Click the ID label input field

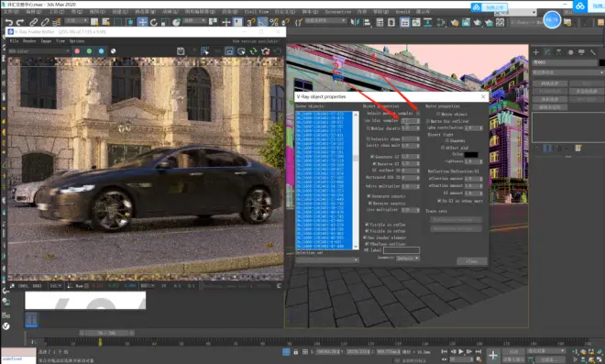(x=401, y=250)
